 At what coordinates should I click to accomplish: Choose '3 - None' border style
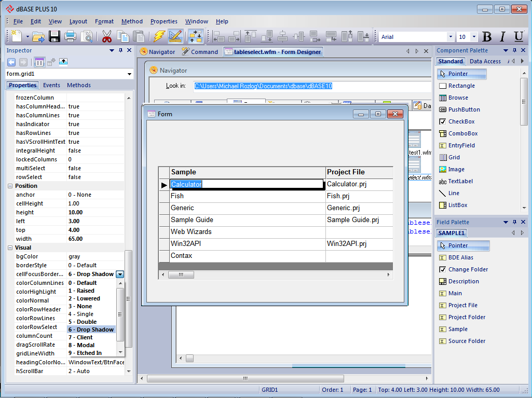(91, 306)
